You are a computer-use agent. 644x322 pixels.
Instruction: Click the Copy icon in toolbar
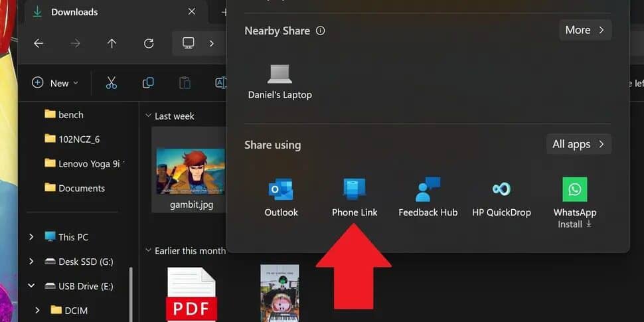(x=148, y=83)
